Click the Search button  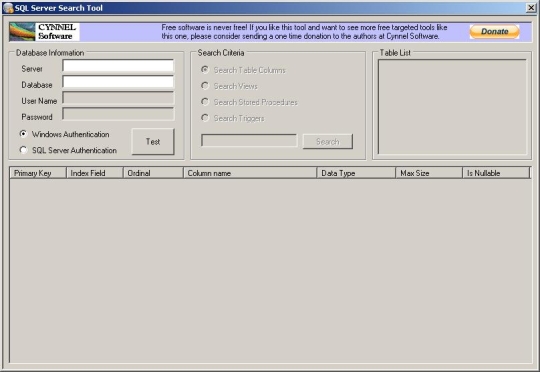[328, 142]
